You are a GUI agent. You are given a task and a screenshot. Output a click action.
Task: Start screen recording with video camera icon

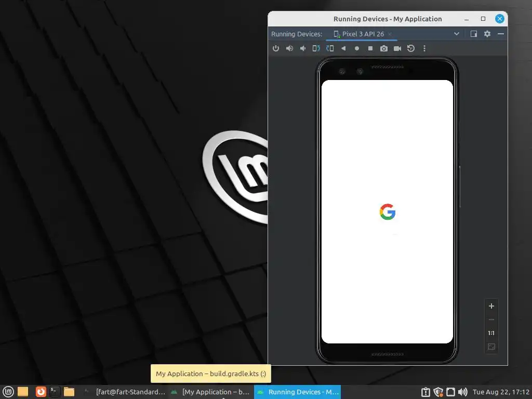(397, 48)
